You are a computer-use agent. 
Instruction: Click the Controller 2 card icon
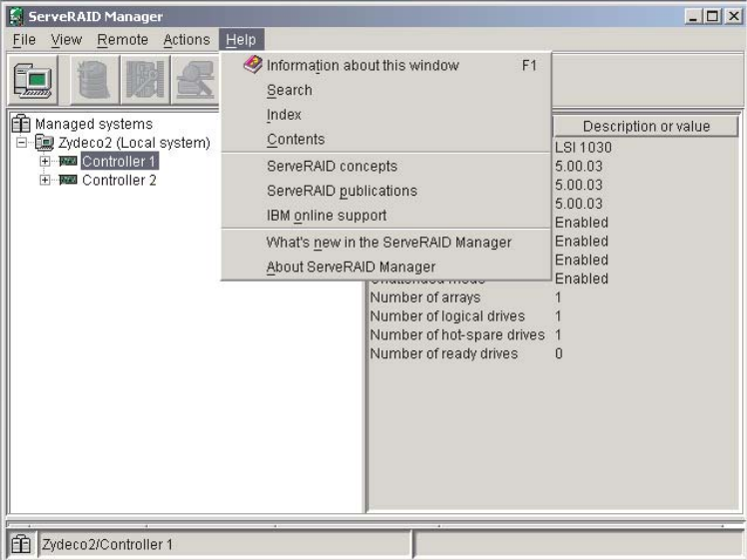68,181
